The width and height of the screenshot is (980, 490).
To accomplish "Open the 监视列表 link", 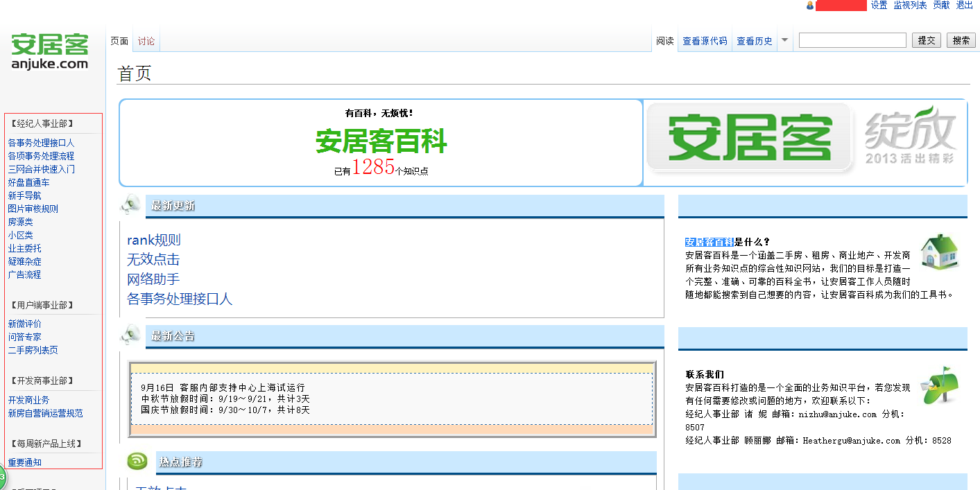I will tap(910, 6).
